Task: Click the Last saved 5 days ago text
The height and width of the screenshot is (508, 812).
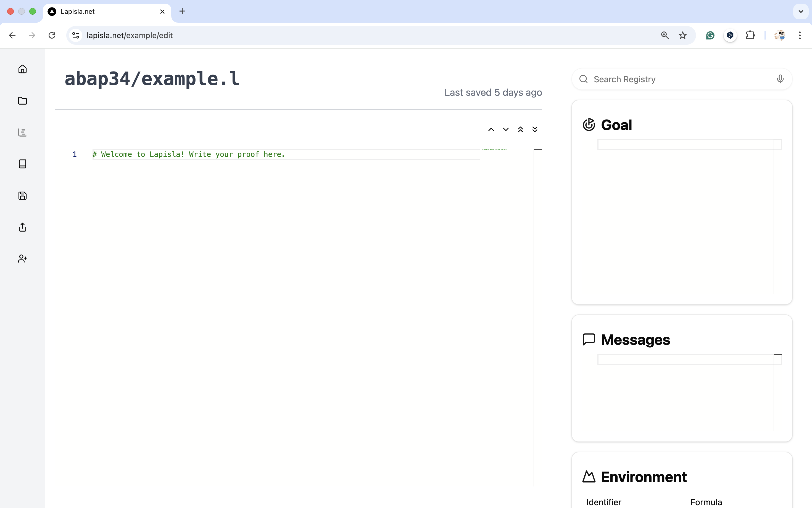Action: click(x=493, y=92)
